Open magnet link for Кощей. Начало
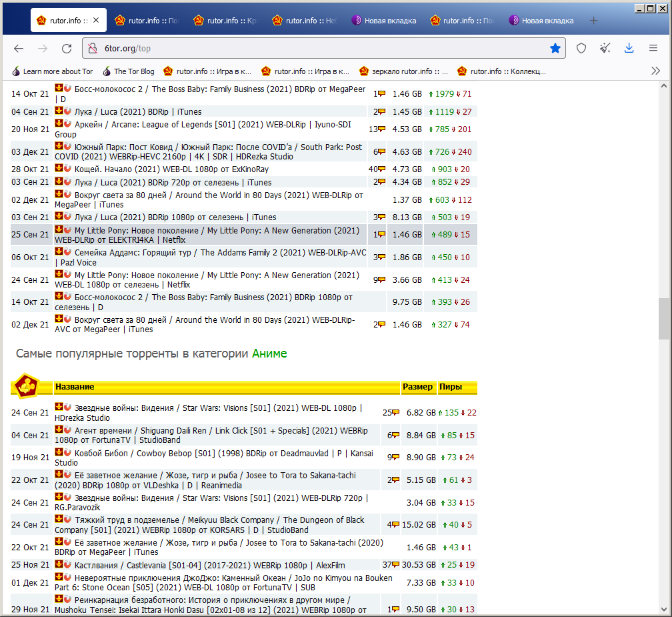Viewport: 672px width, 617px height. (67, 168)
